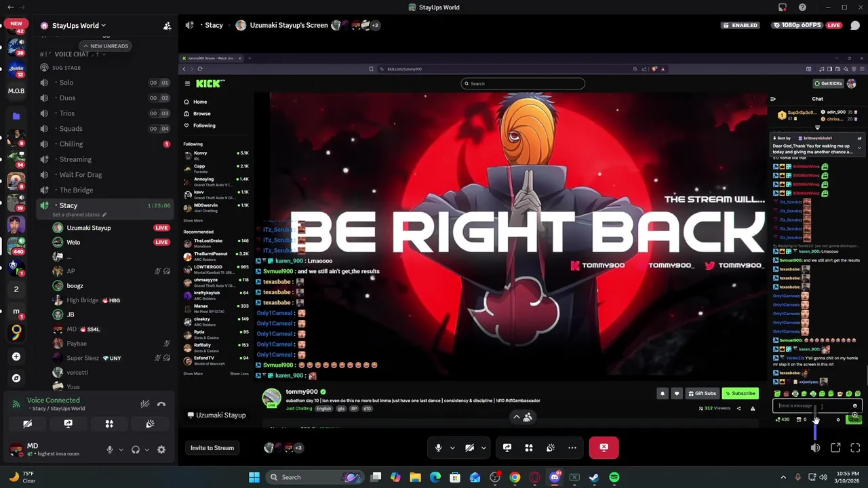Open the M.O.B server icon
The width and height of the screenshot is (868, 488).
pos(16,91)
